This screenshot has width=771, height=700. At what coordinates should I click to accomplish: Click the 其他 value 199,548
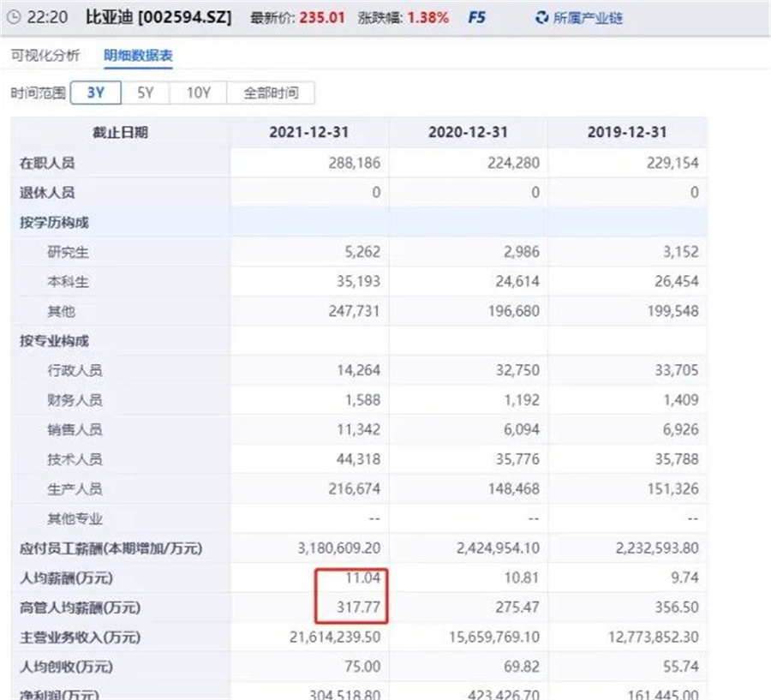[672, 311]
